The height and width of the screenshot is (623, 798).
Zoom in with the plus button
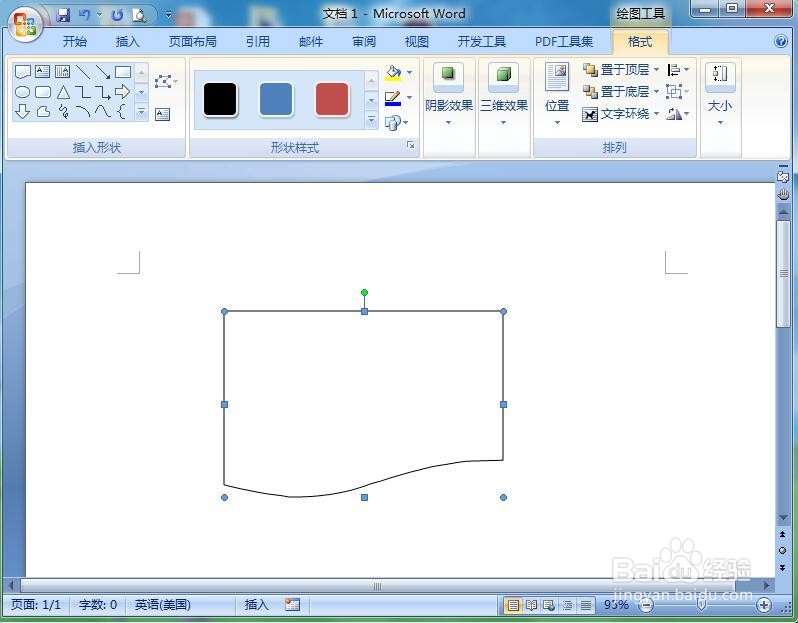pos(763,605)
